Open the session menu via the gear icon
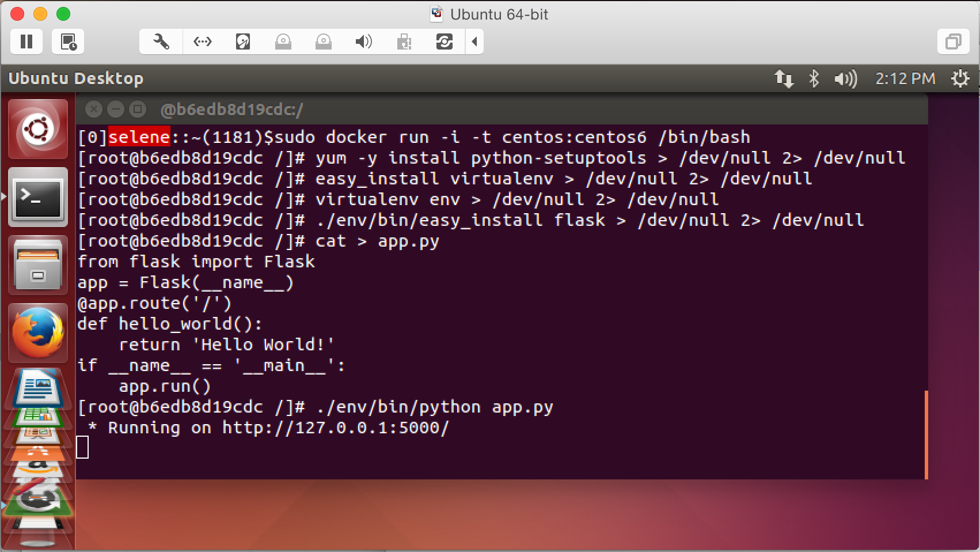The width and height of the screenshot is (980, 552). (960, 78)
